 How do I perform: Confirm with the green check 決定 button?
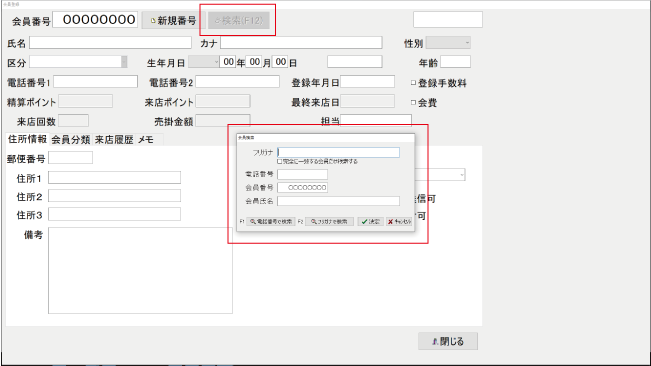click(371, 222)
